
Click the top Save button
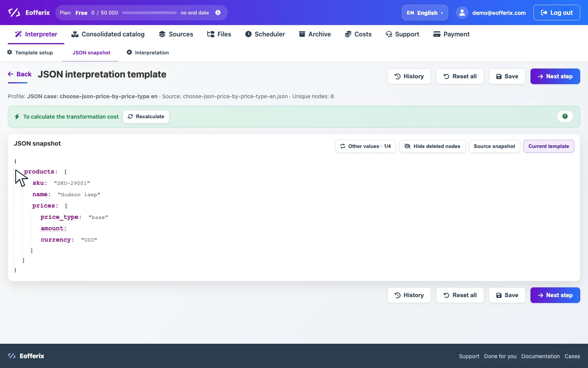tap(507, 76)
